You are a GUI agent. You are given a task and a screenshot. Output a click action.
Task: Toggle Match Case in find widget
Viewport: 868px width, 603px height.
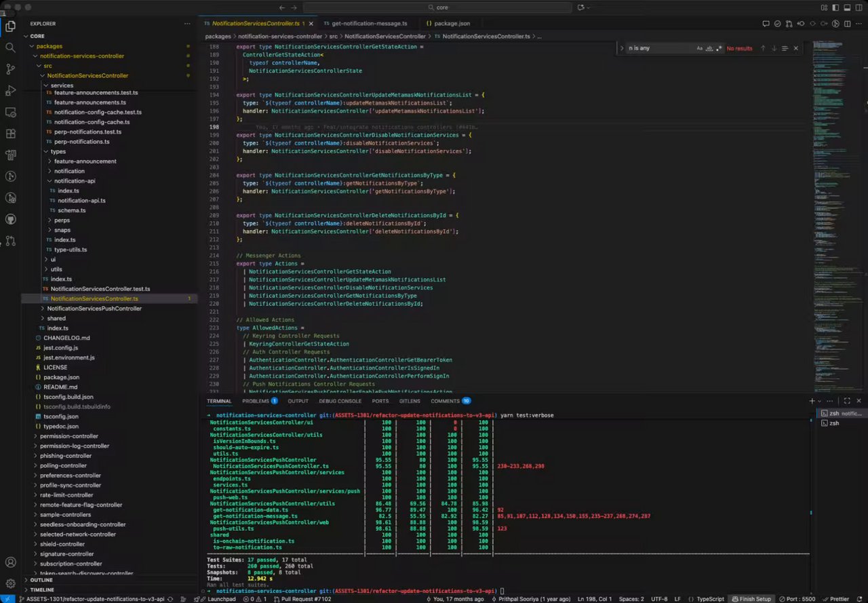[x=700, y=48]
